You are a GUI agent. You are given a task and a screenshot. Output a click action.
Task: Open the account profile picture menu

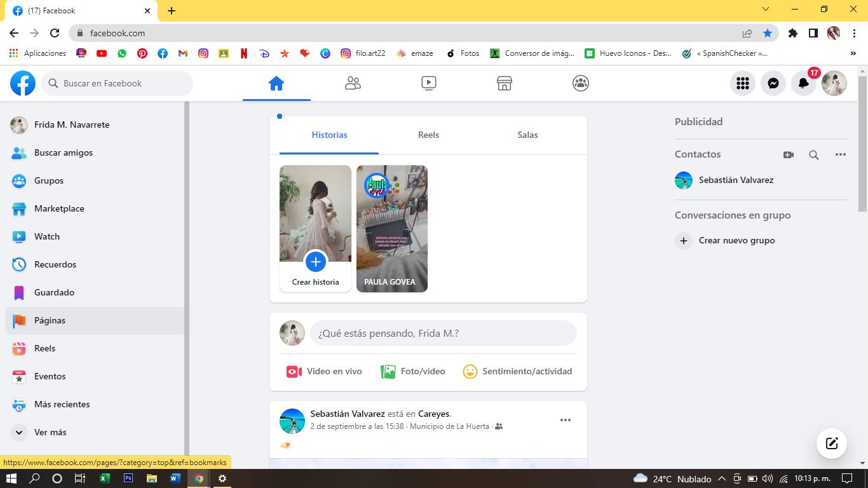point(834,83)
